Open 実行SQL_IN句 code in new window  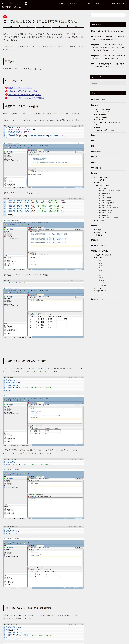(x=82, y=377)
